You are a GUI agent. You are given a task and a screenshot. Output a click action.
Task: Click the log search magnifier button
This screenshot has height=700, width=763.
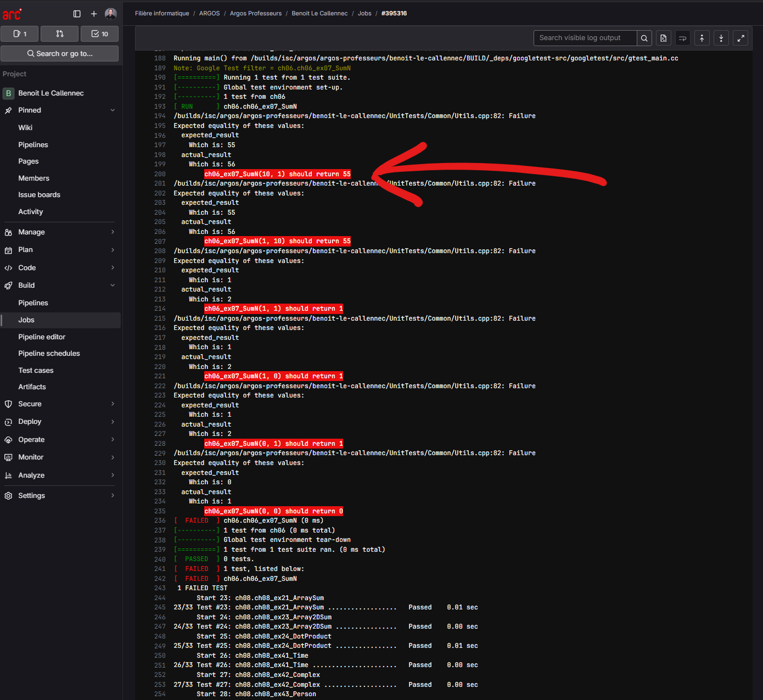point(644,38)
